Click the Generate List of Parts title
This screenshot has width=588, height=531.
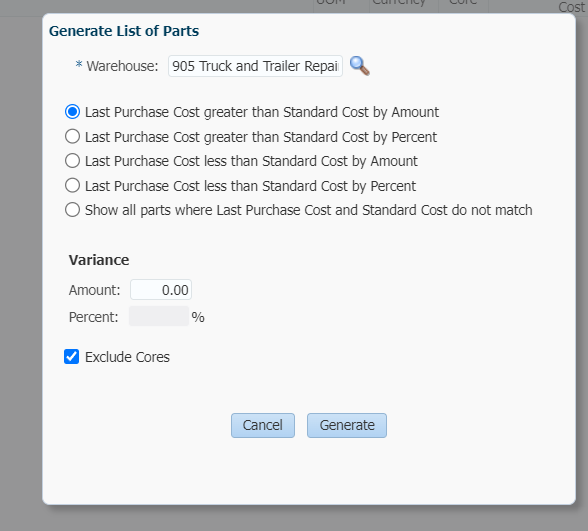[x=124, y=31]
